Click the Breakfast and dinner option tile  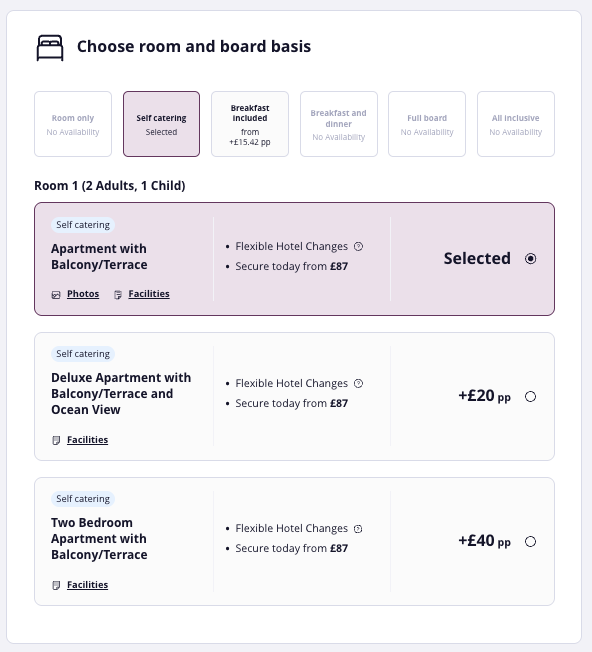(339, 124)
